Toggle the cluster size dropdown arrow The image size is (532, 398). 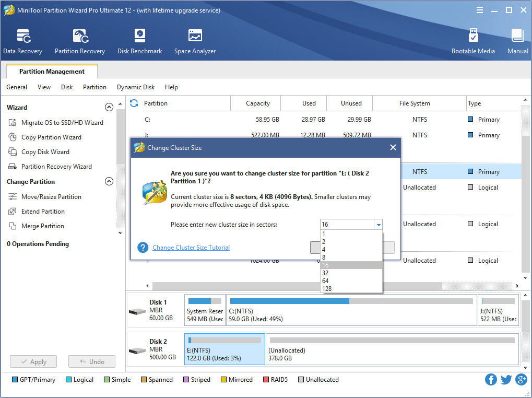379,225
